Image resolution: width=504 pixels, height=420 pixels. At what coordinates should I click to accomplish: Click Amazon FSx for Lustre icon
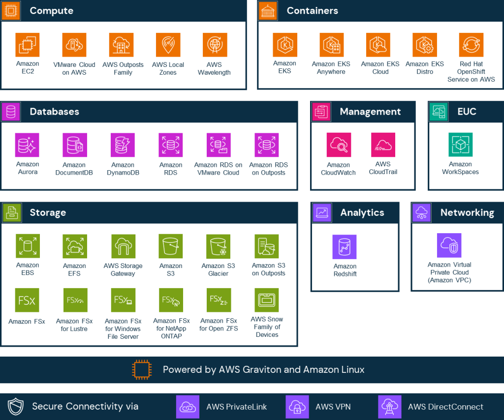(x=75, y=300)
